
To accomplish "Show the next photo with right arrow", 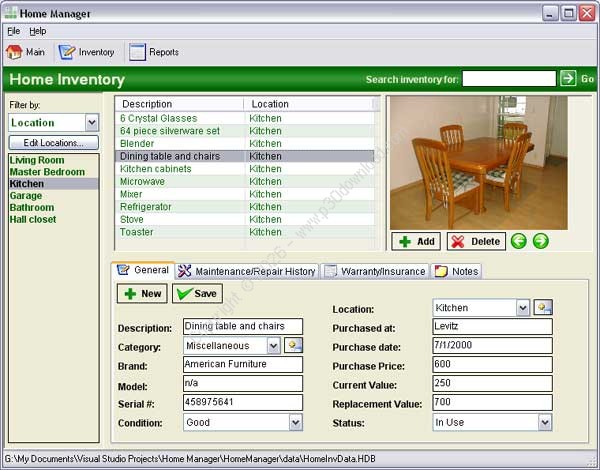I will coord(541,241).
